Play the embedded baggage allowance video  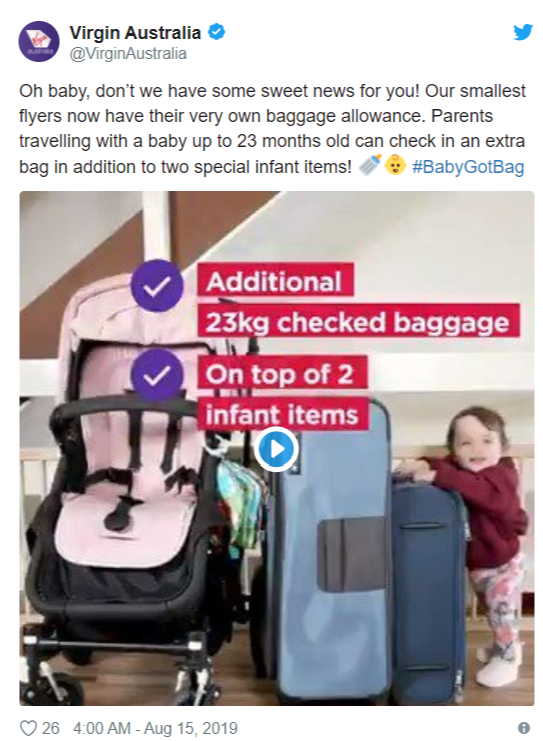[x=276, y=449]
